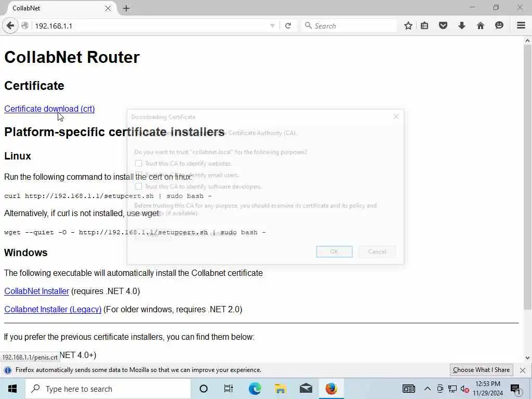Image resolution: width=532 pixels, height=399 pixels.
Task: Open the Firefox hamburger menu
Action: 521,25
